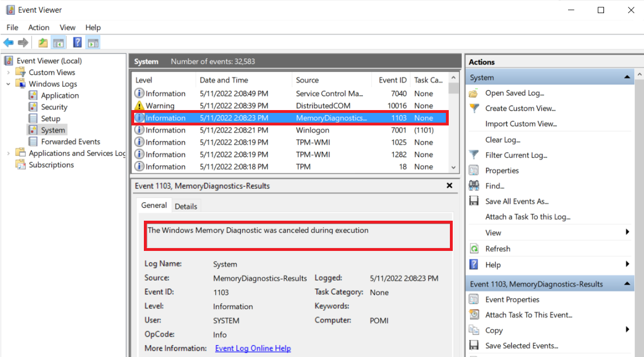Select the MemoryDiagnostics event 1103 row
The width and height of the screenshot is (644, 357).
pos(290,118)
